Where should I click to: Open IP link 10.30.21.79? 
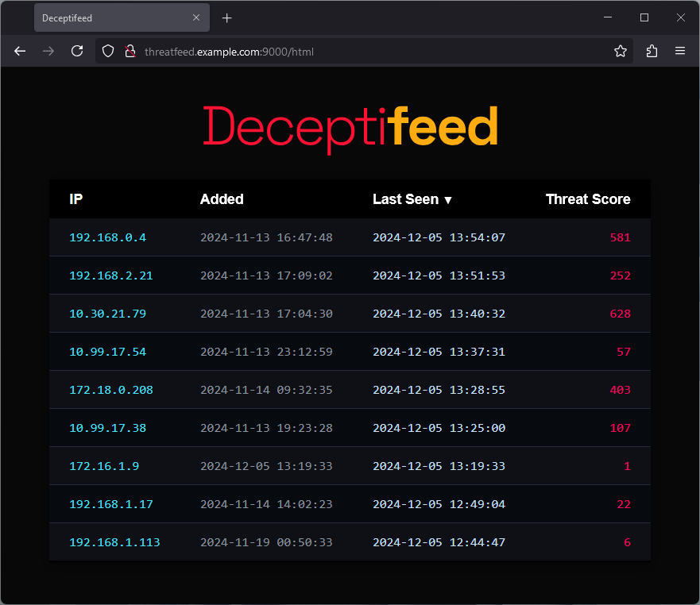[x=107, y=314]
